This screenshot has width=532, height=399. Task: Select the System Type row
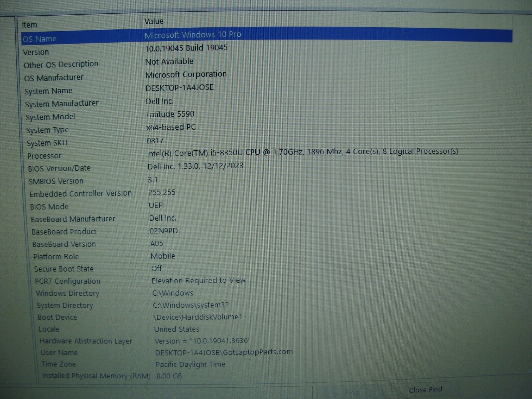pos(48,130)
